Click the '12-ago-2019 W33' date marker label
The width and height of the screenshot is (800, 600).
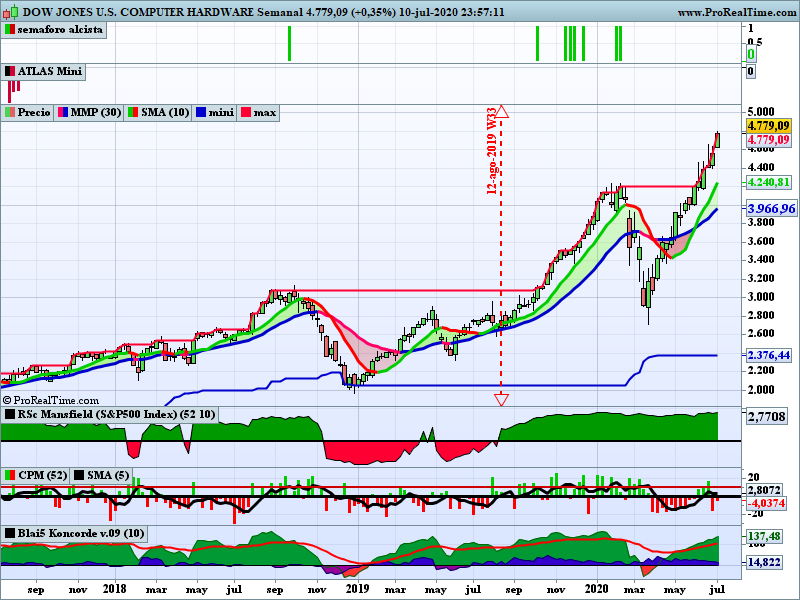pos(492,151)
